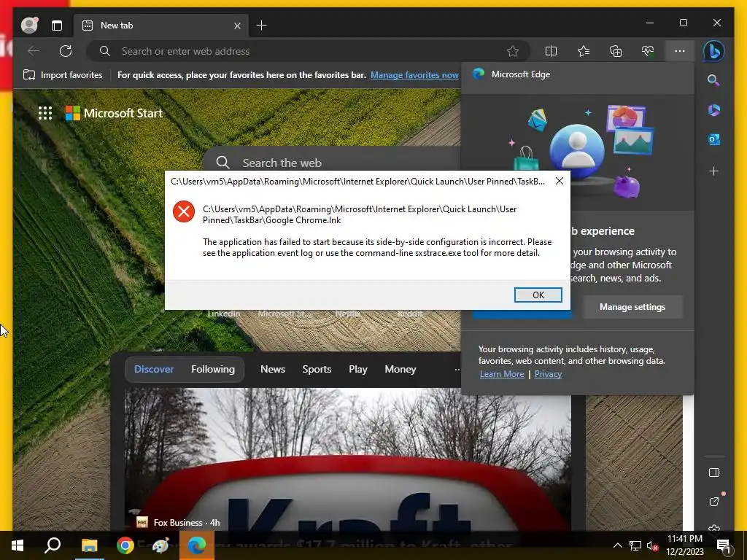Open the Microsoft Start app launcher grid
This screenshot has width=747, height=560.
[45, 113]
